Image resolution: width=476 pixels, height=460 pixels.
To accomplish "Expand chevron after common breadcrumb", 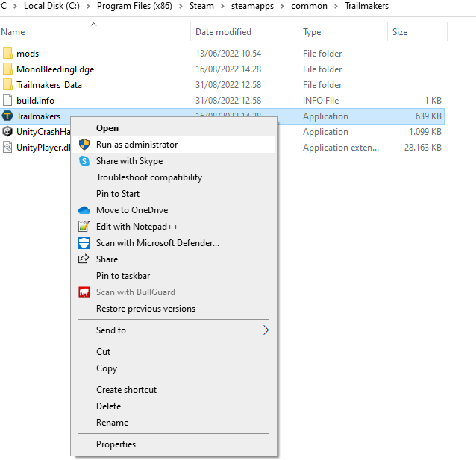I will click(x=336, y=6).
